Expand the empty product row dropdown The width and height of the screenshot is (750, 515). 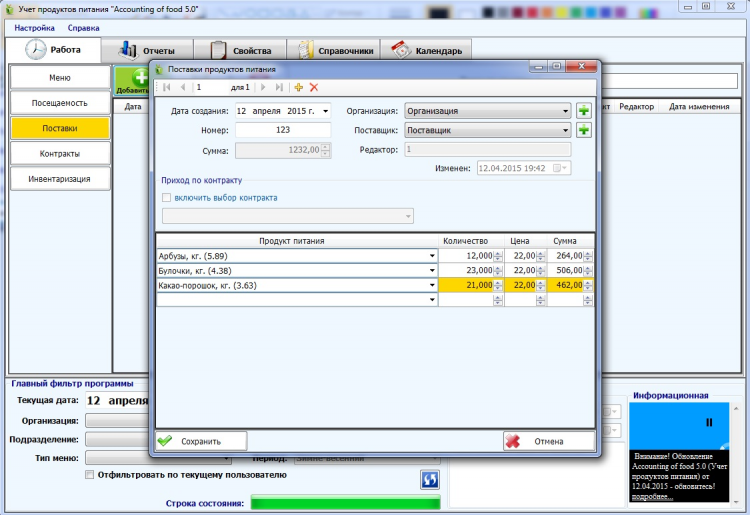click(x=432, y=300)
